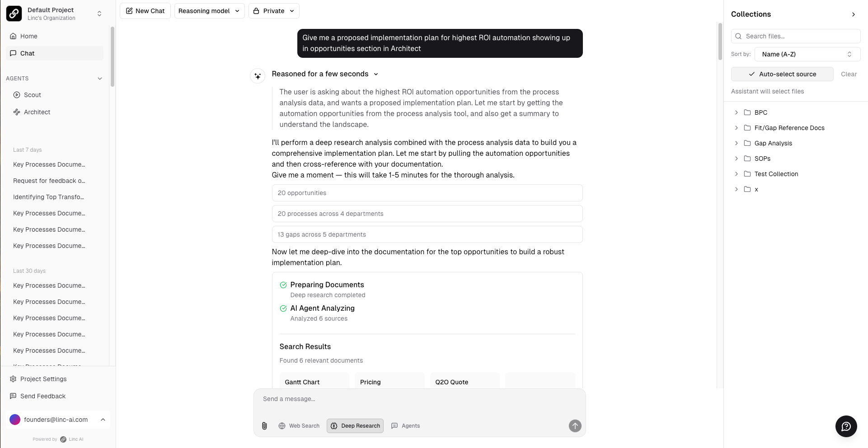Click the Linc logo in sidebar header
Viewport: 868px width, 448px height.
tap(14, 14)
